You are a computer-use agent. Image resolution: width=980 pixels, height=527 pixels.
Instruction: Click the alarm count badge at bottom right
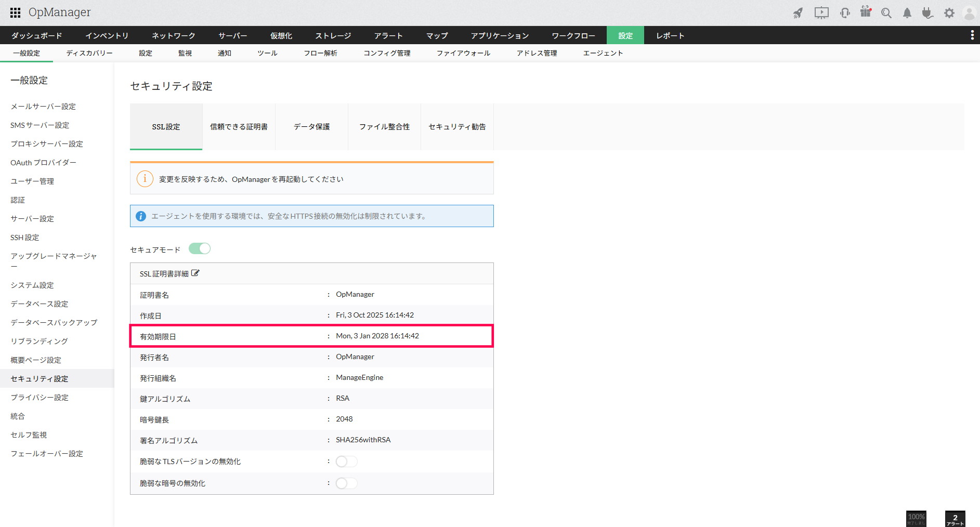(x=955, y=519)
